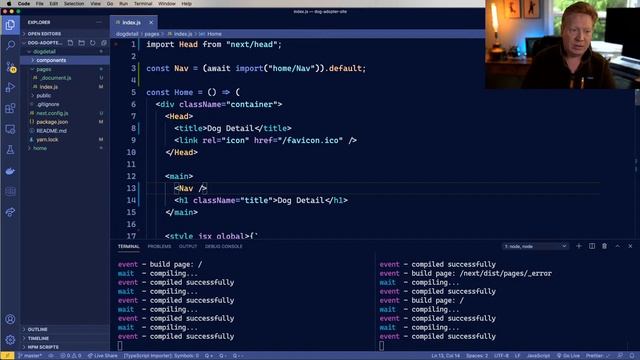640x360 pixels.
Task: Click Prettier status bar item
Action: [x=597, y=356]
